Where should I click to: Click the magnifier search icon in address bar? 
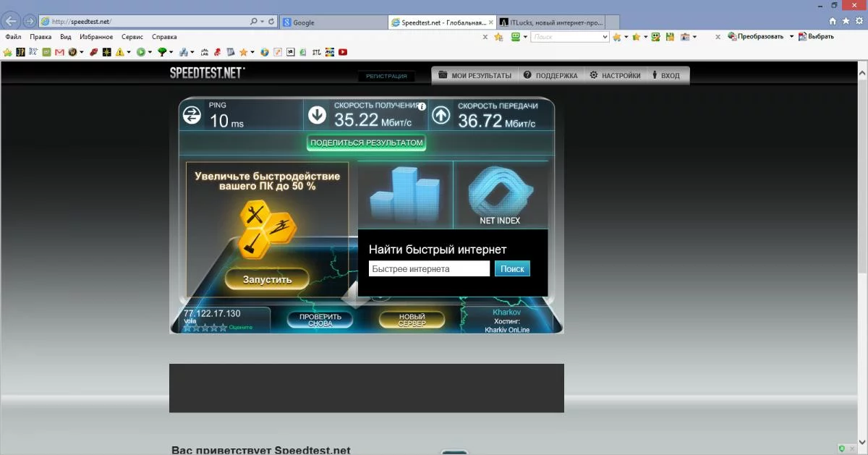click(255, 22)
